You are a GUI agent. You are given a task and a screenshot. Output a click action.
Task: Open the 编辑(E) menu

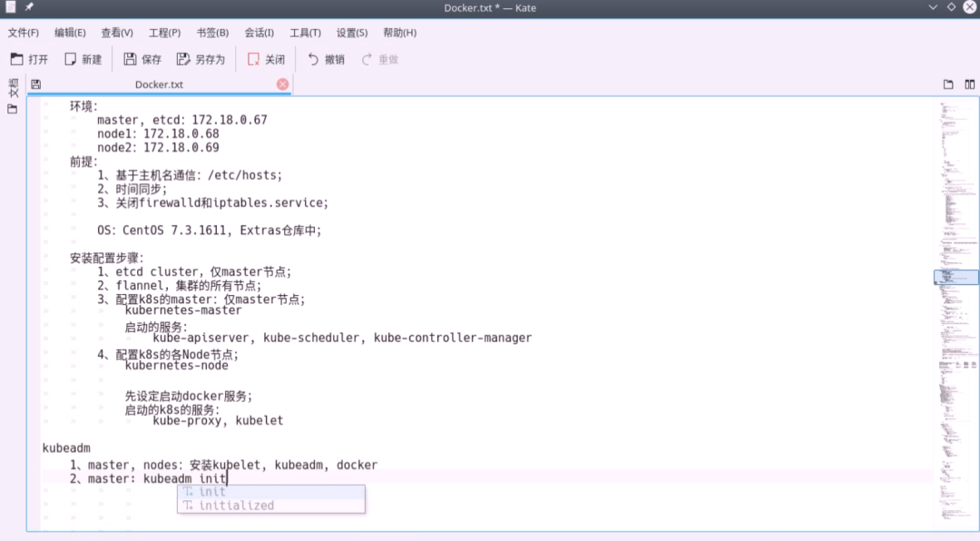(70, 33)
